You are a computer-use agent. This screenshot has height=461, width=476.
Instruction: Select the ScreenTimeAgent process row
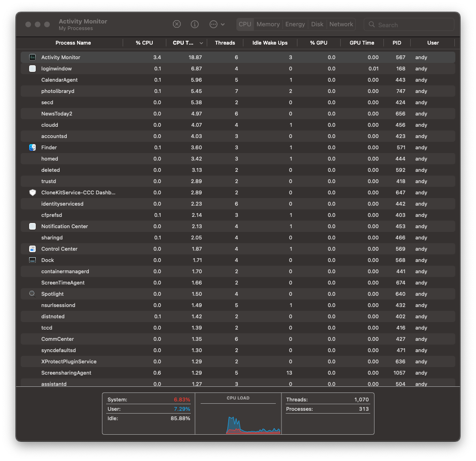tap(238, 283)
